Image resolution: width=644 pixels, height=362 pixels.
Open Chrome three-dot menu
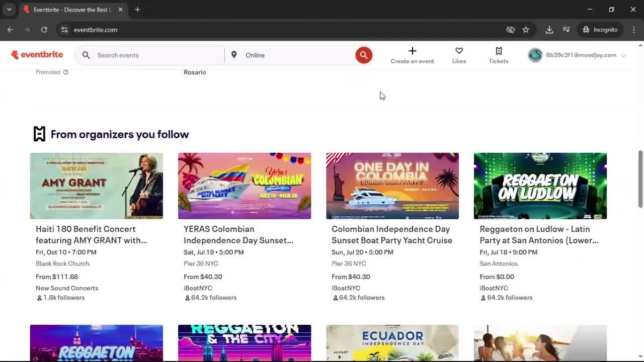click(x=633, y=30)
